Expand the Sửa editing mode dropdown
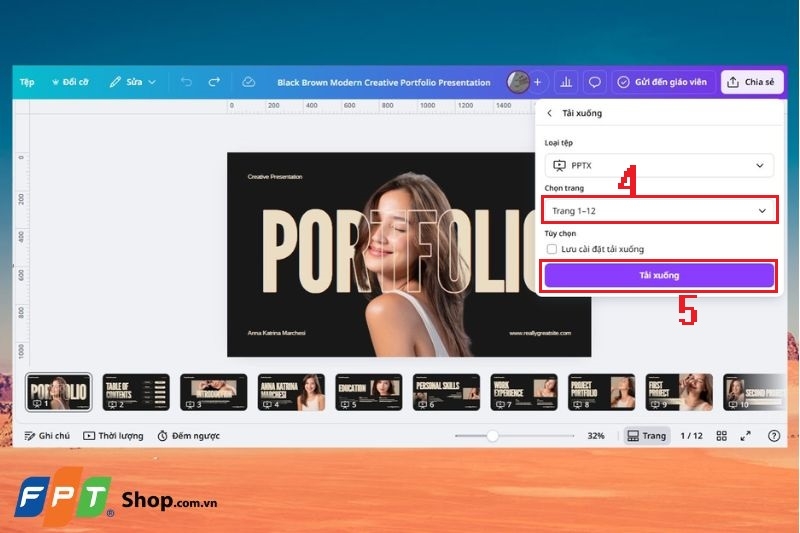This screenshot has height=533, width=800. coord(133,82)
